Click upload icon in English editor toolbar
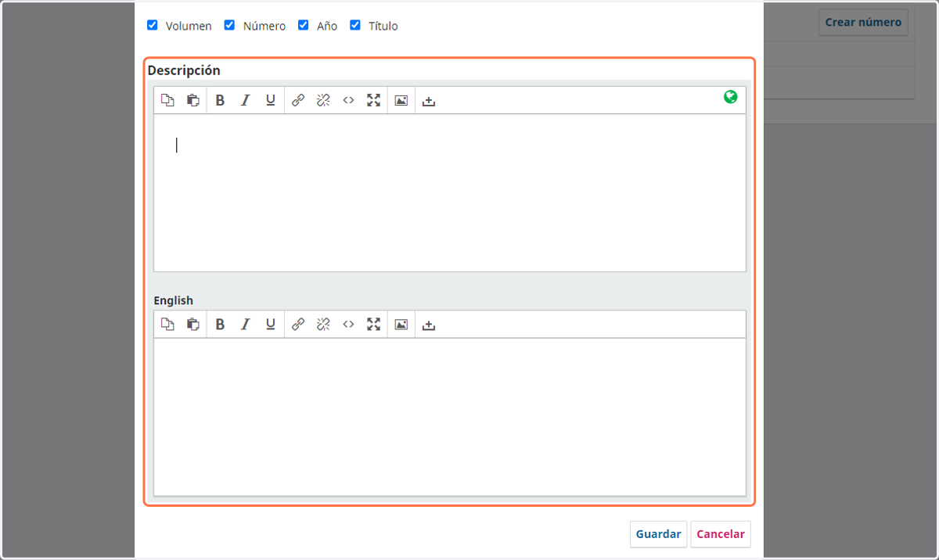This screenshot has width=939, height=560. pyautogui.click(x=428, y=324)
